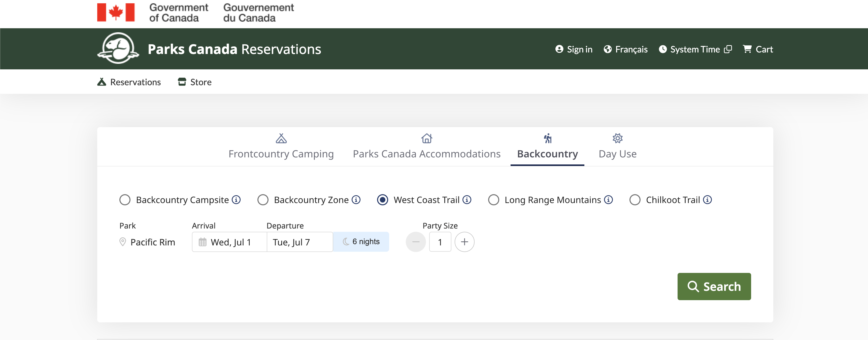Screen dimensions: 868x340
Task: Click the Parks Canada beaver logo
Action: 118,48
